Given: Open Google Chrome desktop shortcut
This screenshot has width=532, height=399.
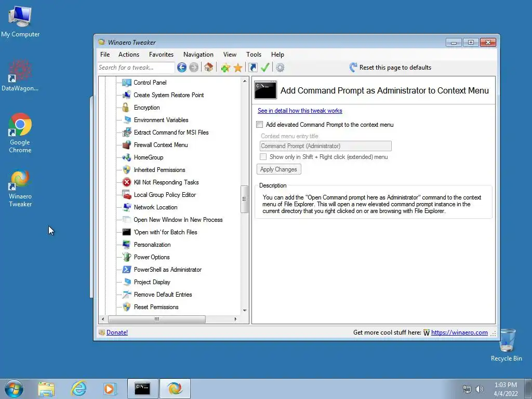Looking at the screenshot, I should 20,133.
